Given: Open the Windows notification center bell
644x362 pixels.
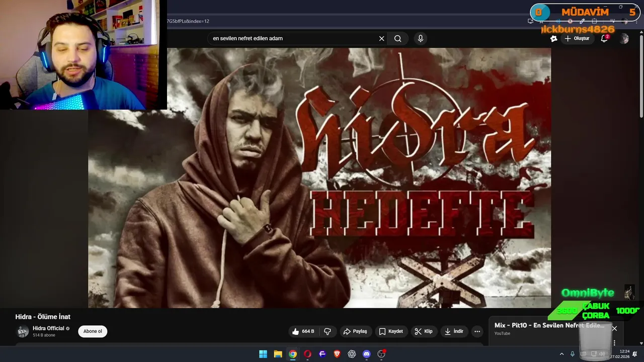Looking at the screenshot, I should click(x=635, y=354).
